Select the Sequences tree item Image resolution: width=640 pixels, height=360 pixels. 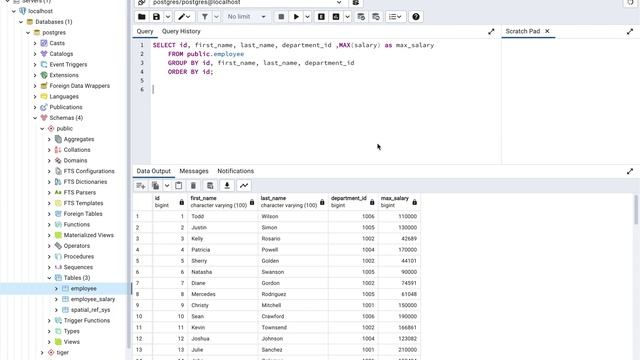click(78, 267)
